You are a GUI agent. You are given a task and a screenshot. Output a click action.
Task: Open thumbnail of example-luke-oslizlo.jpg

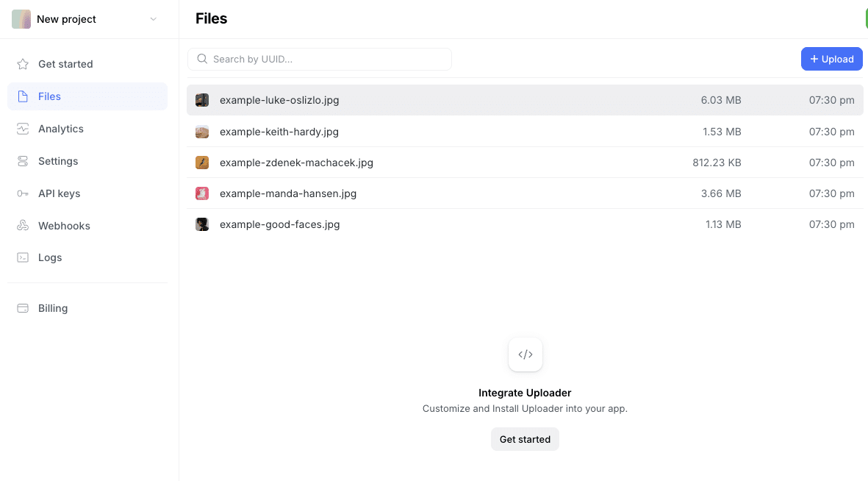[x=202, y=100]
